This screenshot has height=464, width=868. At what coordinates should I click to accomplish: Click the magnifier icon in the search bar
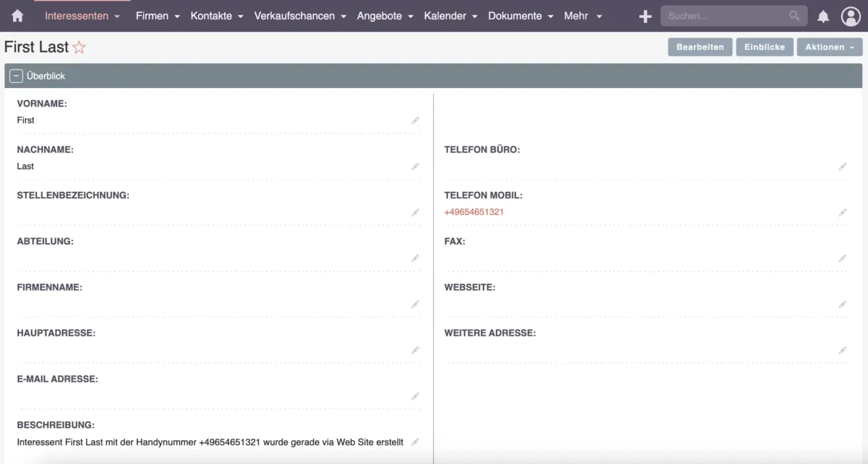click(x=793, y=15)
